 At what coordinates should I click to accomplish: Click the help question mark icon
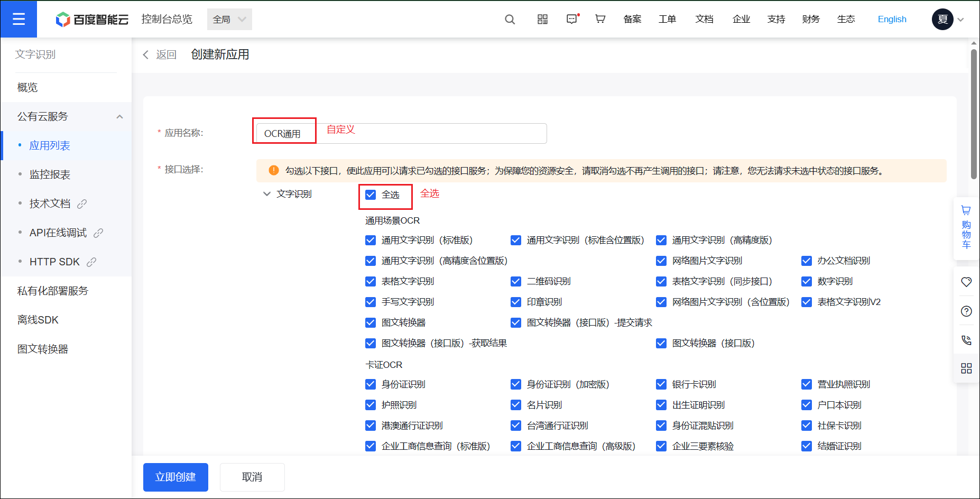point(966,311)
